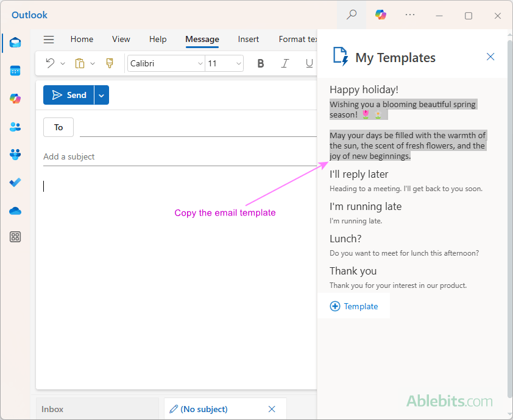Close the (No subject) draft tab
This screenshot has width=513, height=420.
pos(272,409)
